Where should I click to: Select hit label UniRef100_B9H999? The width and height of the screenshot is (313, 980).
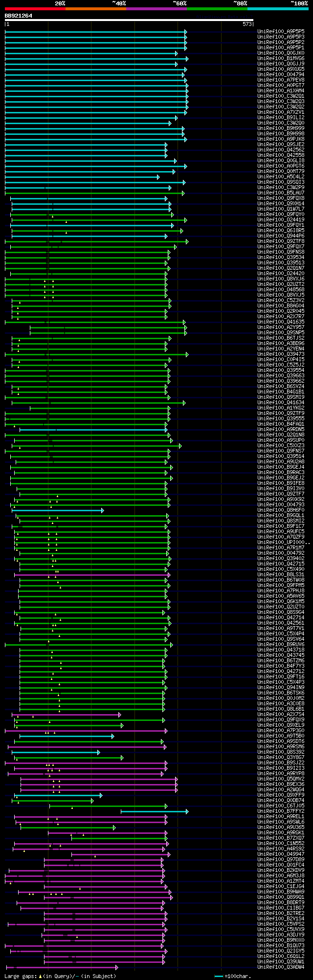pos(281,128)
